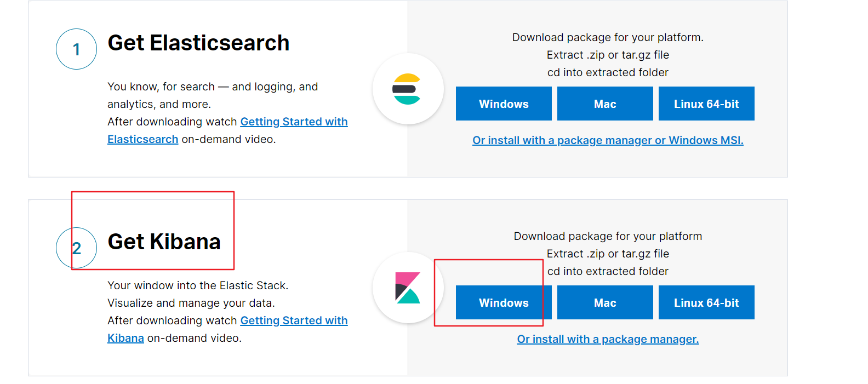
Task: Click the step 1 circle badge
Action: pyautogui.click(x=77, y=49)
